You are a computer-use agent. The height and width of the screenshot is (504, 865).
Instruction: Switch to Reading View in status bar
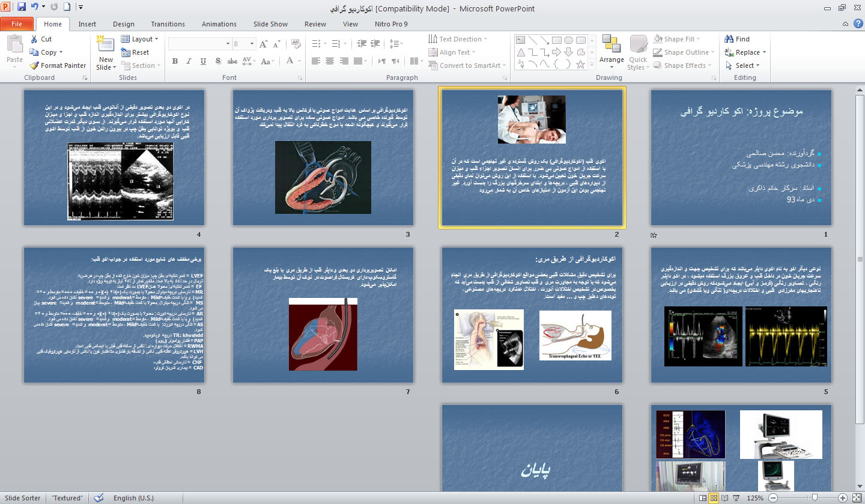pos(726,498)
